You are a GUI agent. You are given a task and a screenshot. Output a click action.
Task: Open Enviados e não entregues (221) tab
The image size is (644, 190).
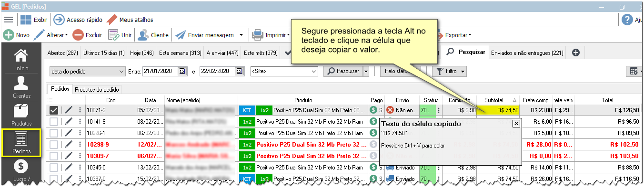coord(527,53)
